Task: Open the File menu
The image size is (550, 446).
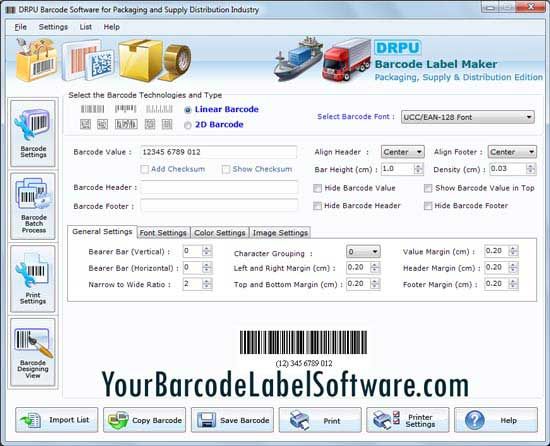Action: click(20, 27)
